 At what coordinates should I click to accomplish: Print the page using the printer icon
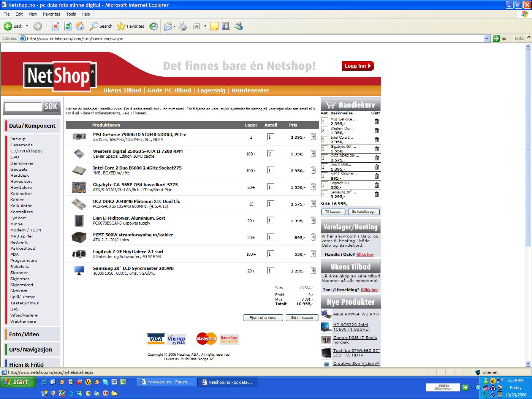coord(183,26)
